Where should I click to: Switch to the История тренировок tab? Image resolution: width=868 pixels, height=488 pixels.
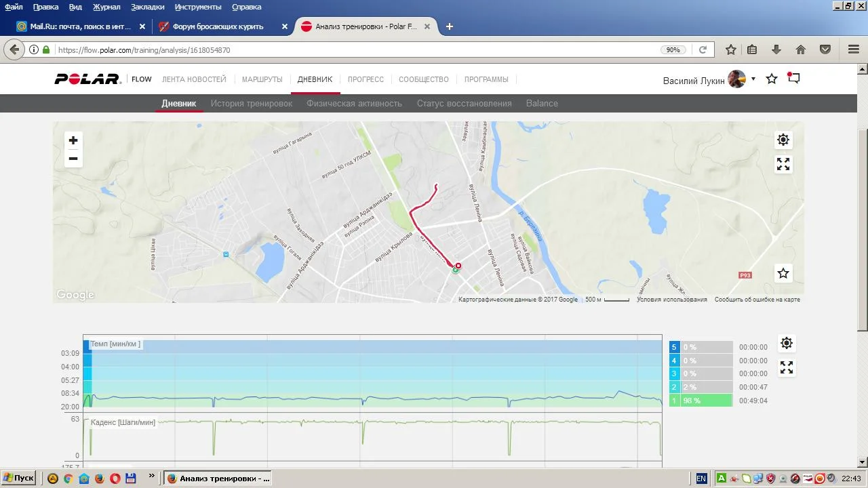(x=251, y=104)
